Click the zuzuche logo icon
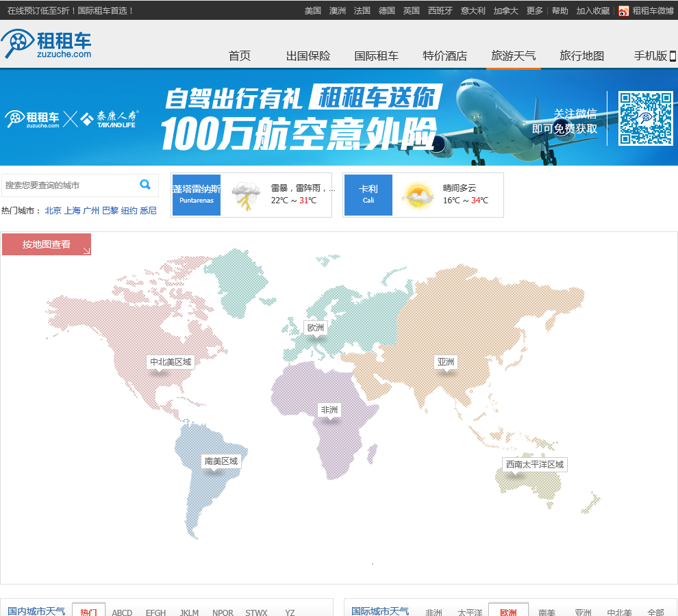This screenshot has width=678, height=616. (x=16, y=44)
